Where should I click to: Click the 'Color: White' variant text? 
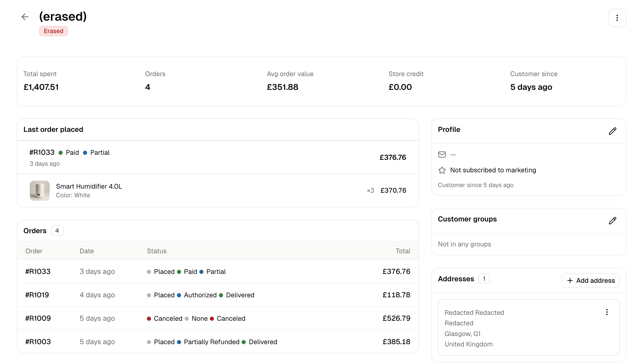73,195
